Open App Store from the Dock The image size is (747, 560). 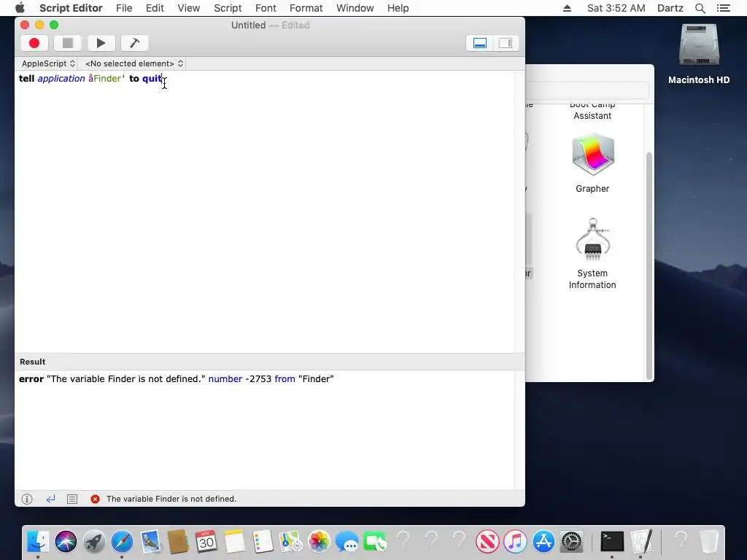(543, 542)
